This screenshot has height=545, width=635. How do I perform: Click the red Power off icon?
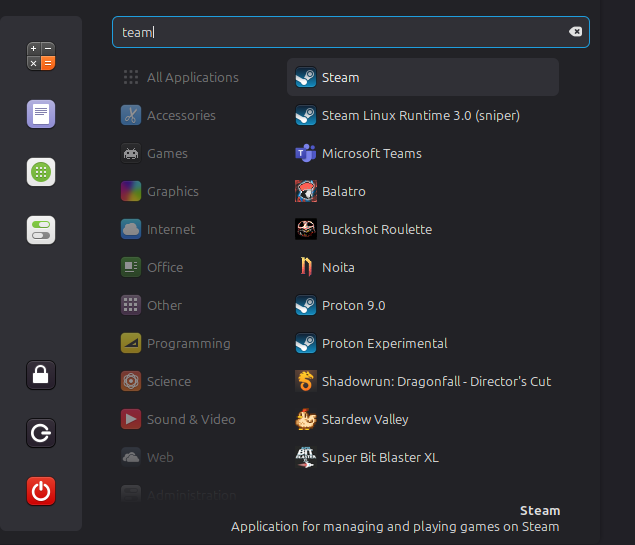[x=41, y=491]
